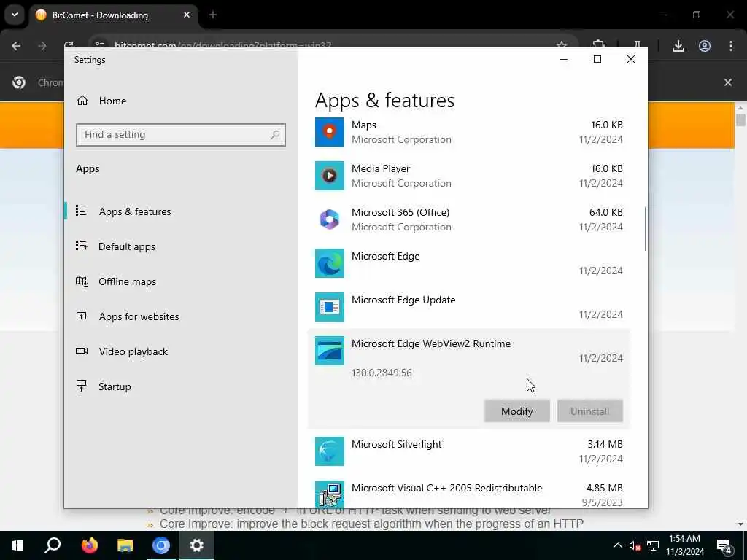Image resolution: width=747 pixels, height=560 pixels.
Task: Click Settings gear in the taskbar
Action: click(x=197, y=545)
